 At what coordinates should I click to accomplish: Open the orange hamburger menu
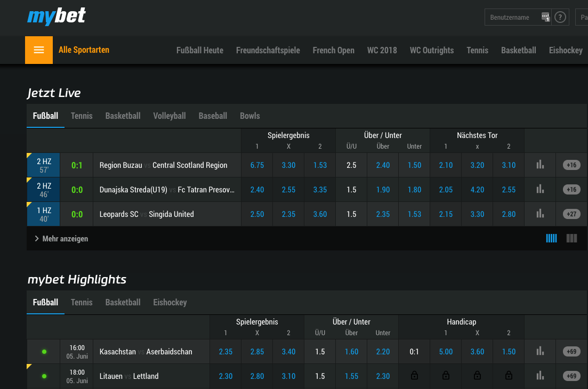tap(39, 50)
